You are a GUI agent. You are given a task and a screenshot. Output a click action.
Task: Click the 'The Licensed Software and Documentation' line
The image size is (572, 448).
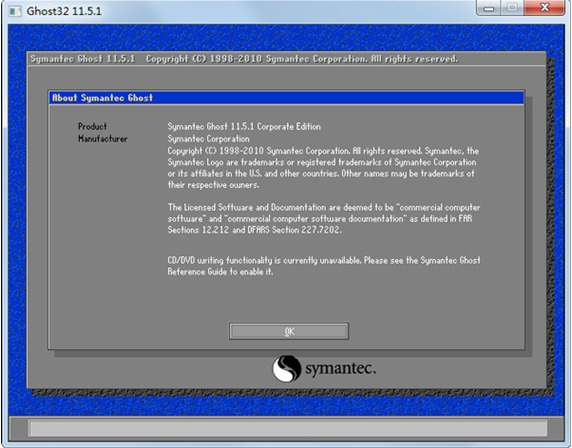[324, 207]
